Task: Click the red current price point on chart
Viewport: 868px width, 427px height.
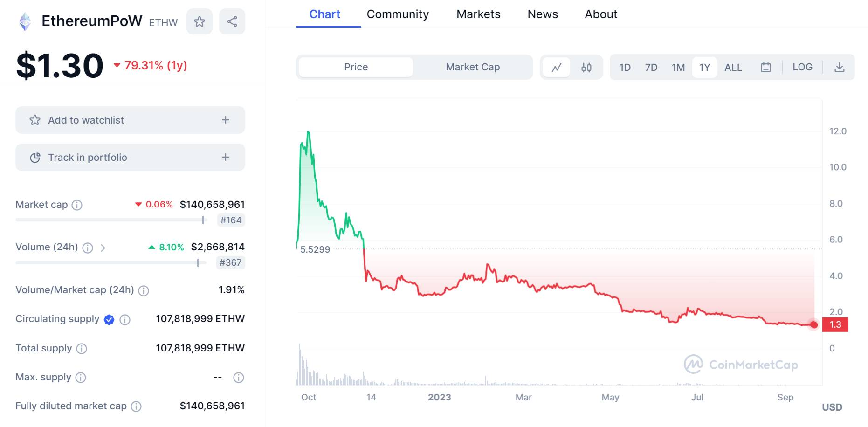Action: [x=814, y=325]
